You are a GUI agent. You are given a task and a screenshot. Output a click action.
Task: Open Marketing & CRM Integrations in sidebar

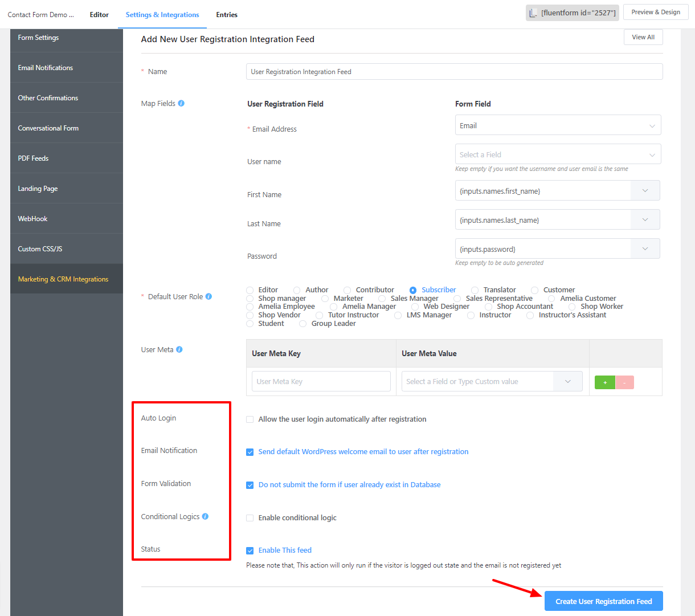[67, 279]
